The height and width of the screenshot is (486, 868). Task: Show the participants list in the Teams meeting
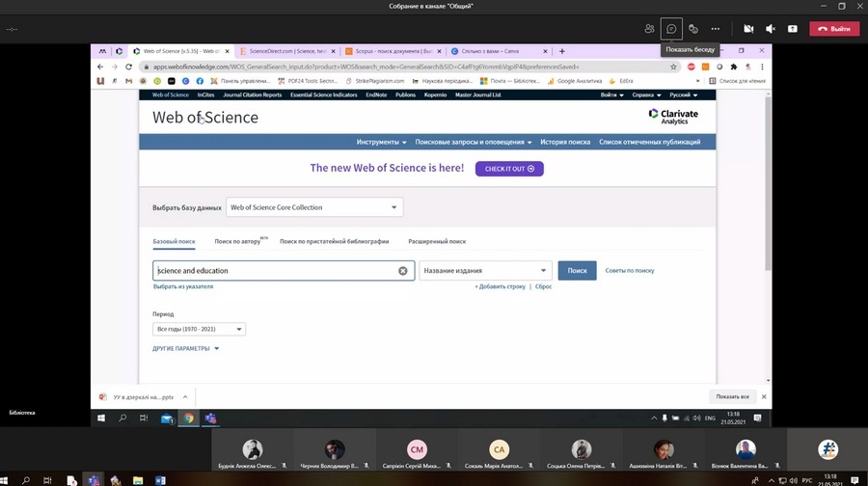649,29
